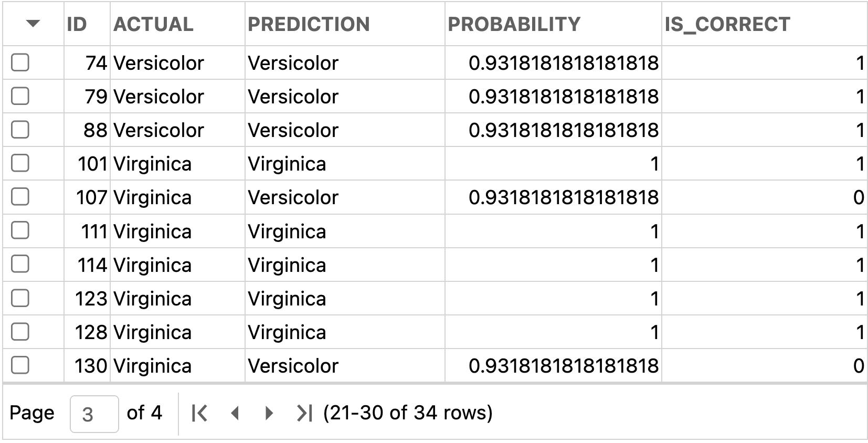Jump to the last page
868x443 pixels.
(x=304, y=414)
